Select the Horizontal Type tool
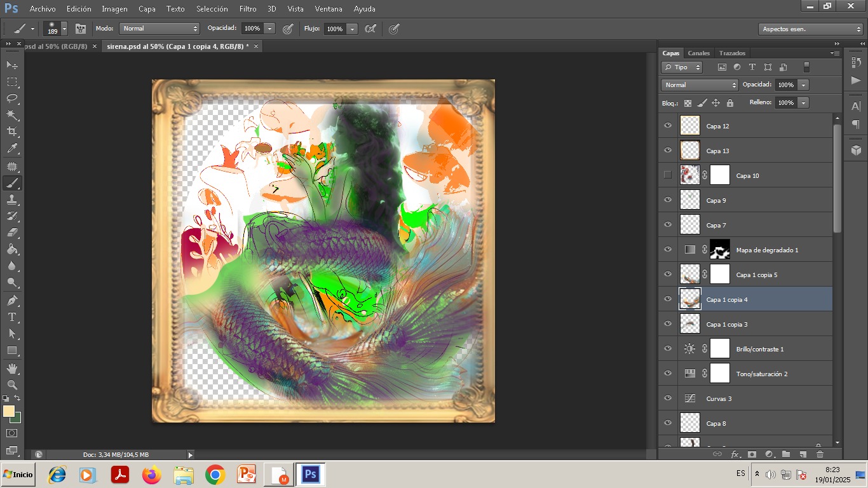868x488 pixels. pyautogui.click(x=12, y=316)
